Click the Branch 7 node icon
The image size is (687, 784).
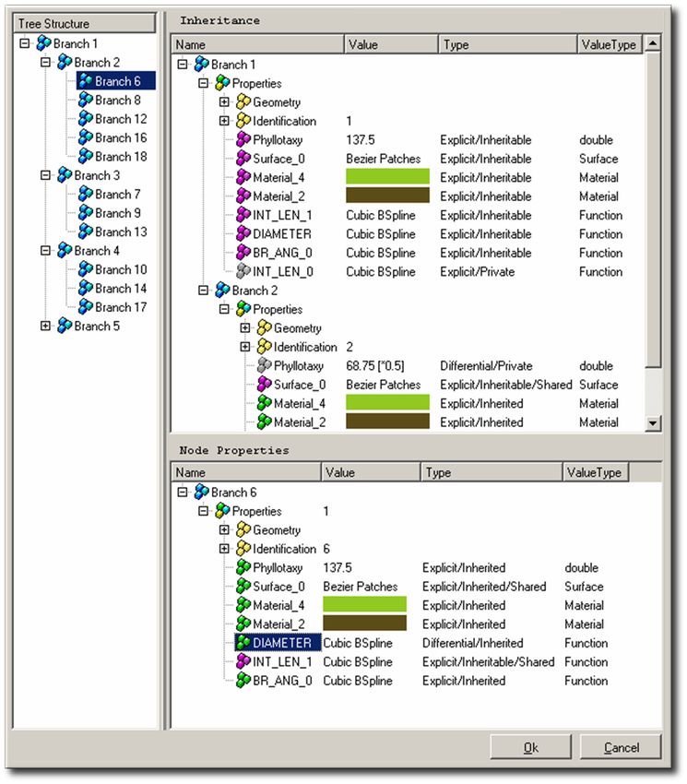click(86, 194)
